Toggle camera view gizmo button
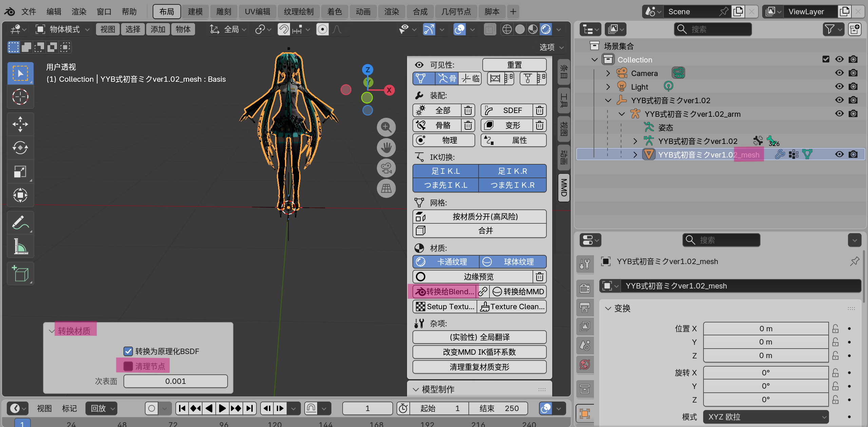The width and height of the screenshot is (868, 427). point(386,168)
